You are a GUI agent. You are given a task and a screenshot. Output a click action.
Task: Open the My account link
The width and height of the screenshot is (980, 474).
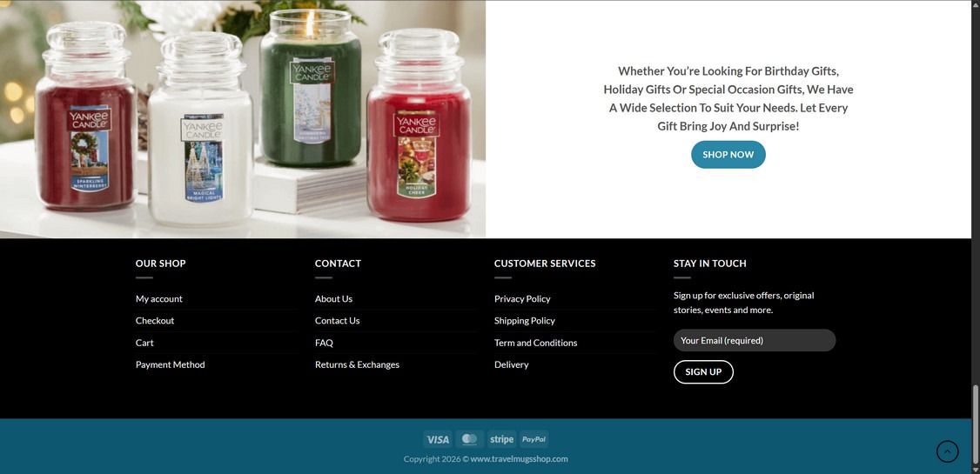[x=158, y=298]
